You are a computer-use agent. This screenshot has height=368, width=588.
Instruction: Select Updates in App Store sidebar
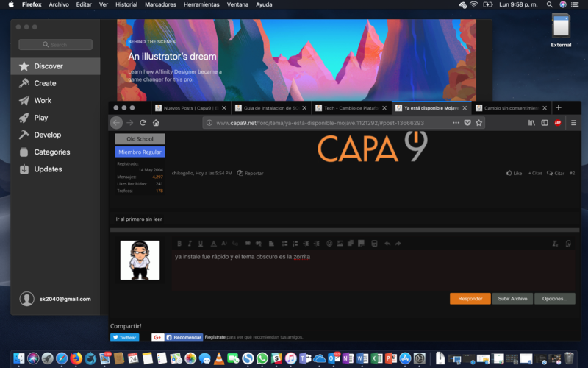coord(56,169)
